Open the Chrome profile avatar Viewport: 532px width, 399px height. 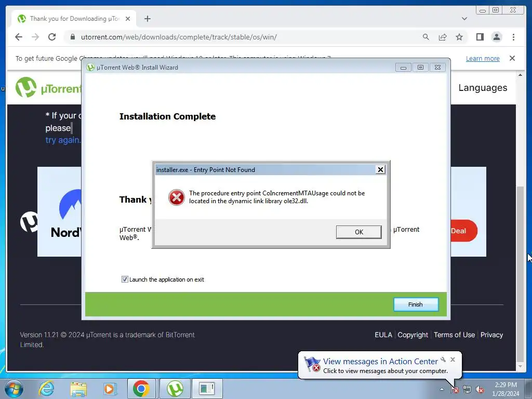click(x=497, y=37)
